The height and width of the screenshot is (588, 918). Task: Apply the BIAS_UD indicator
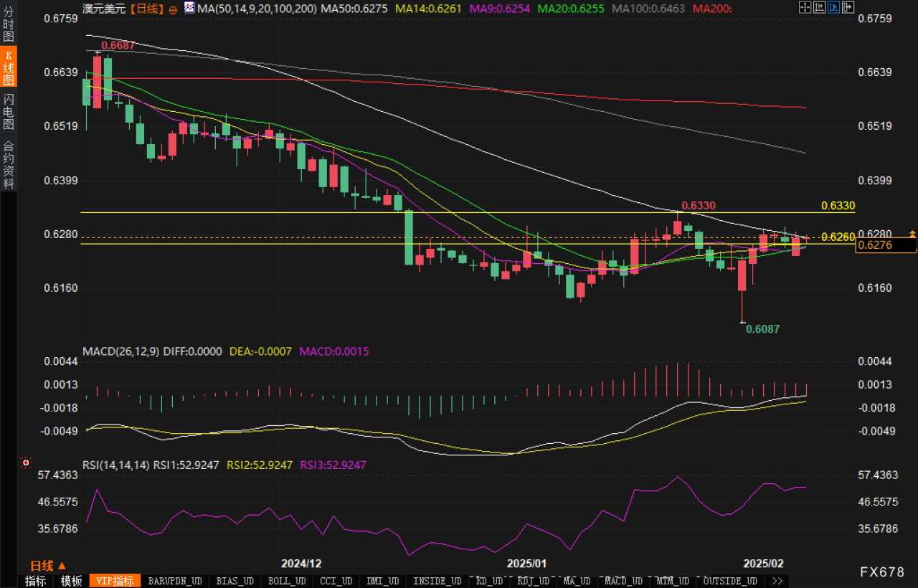tap(234, 581)
